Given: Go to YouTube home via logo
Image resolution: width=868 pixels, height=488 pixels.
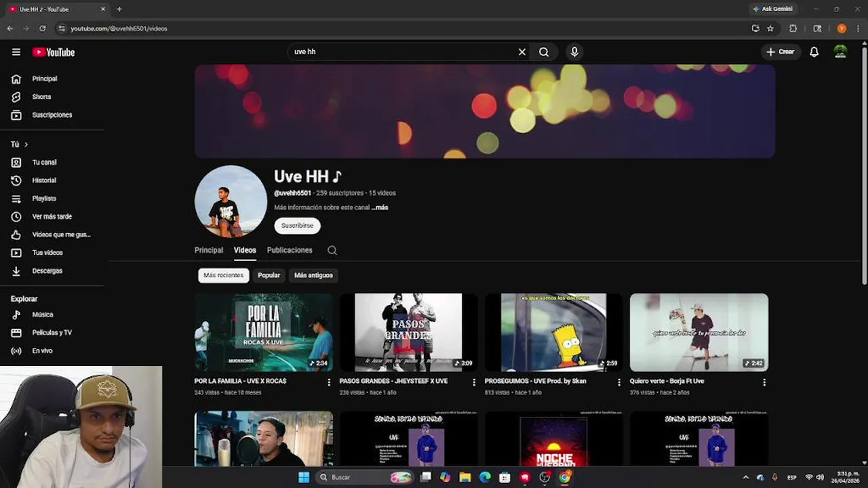Looking at the screenshot, I should pyautogui.click(x=54, y=52).
